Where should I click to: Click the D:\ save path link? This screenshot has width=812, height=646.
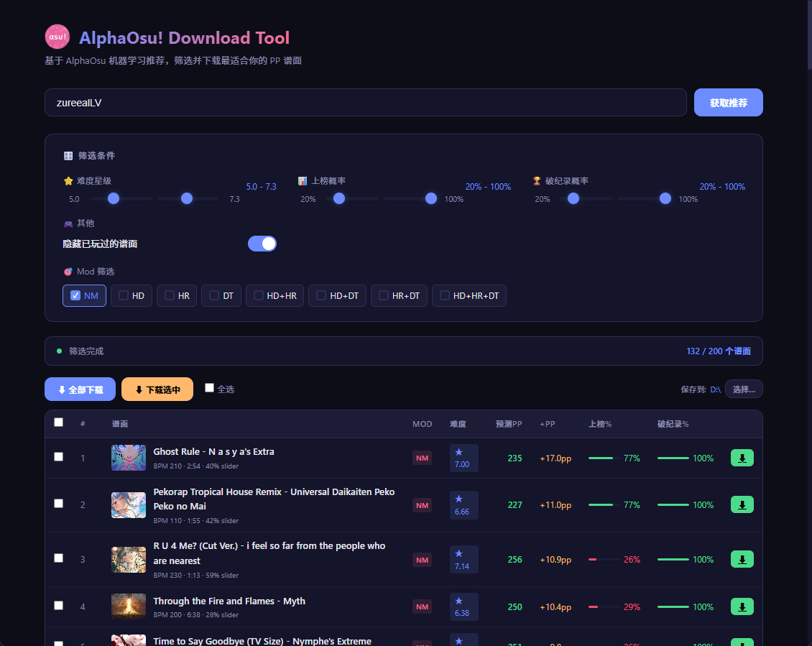(715, 389)
